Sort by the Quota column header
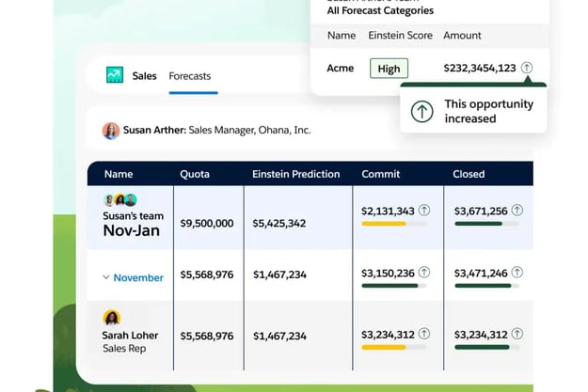 tap(195, 174)
